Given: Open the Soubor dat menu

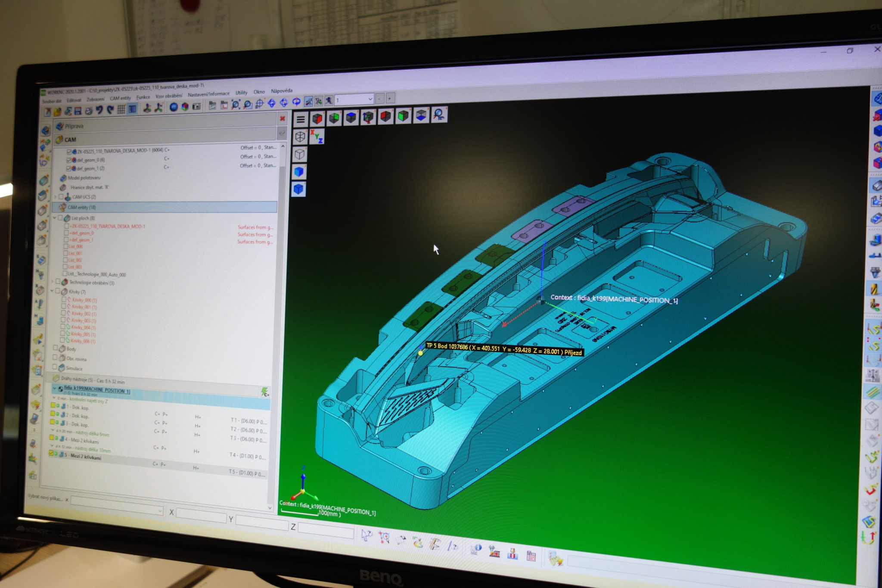Looking at the screenshot, I should pos(52,101).
